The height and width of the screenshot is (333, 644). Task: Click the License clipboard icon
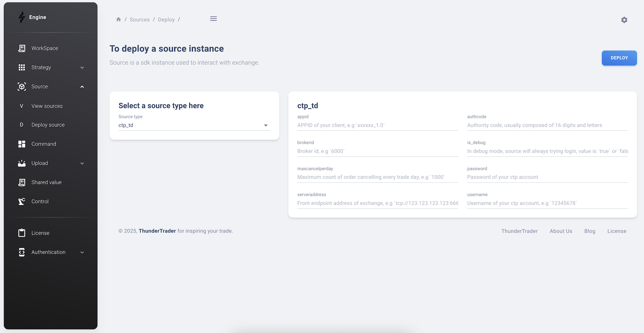coord(22,233)
